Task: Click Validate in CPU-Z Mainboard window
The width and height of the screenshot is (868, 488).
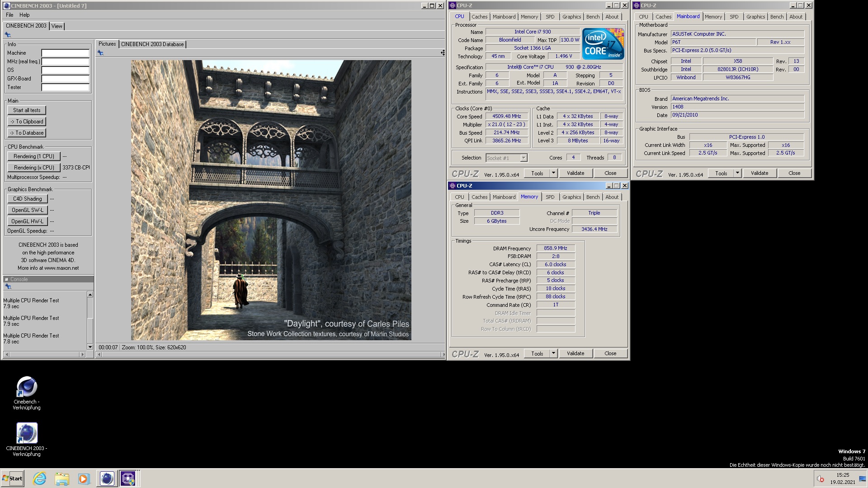Action: [x=759, y=173]
